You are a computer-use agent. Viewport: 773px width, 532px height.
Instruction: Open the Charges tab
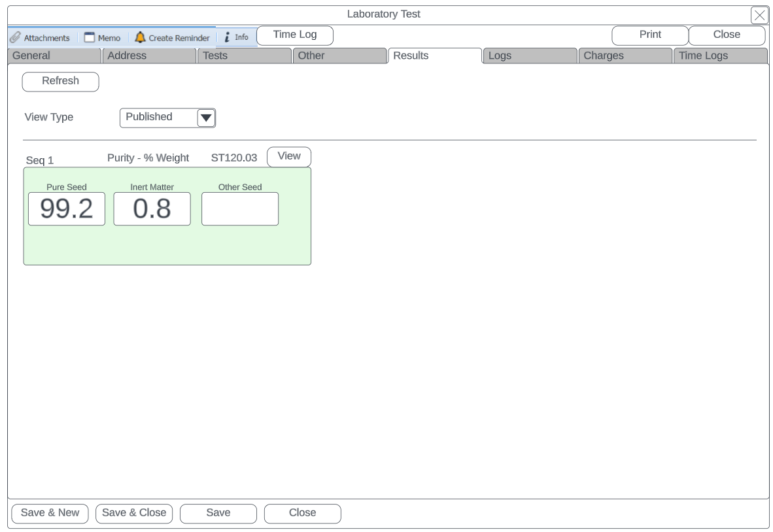click(x=625, y=56)
